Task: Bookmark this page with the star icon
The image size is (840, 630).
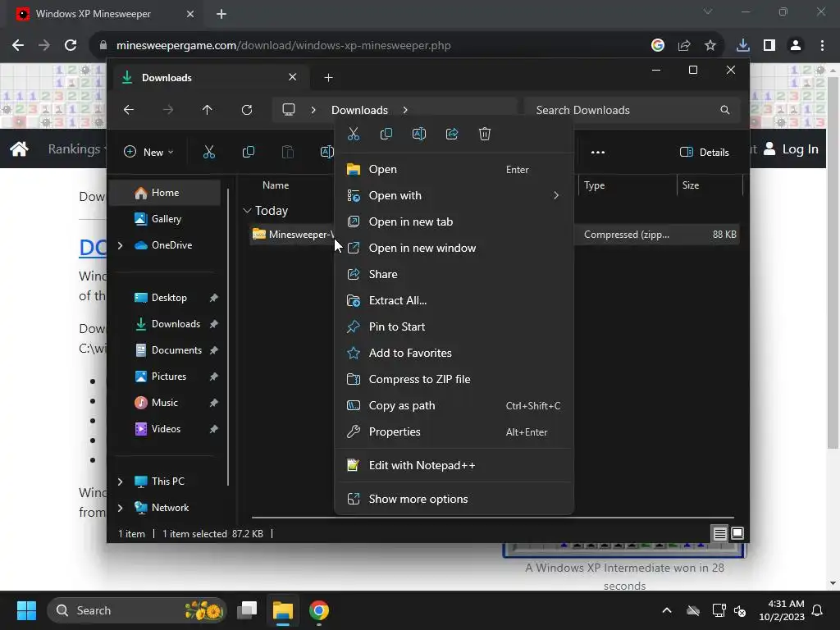Action: [x=710, y=46]
